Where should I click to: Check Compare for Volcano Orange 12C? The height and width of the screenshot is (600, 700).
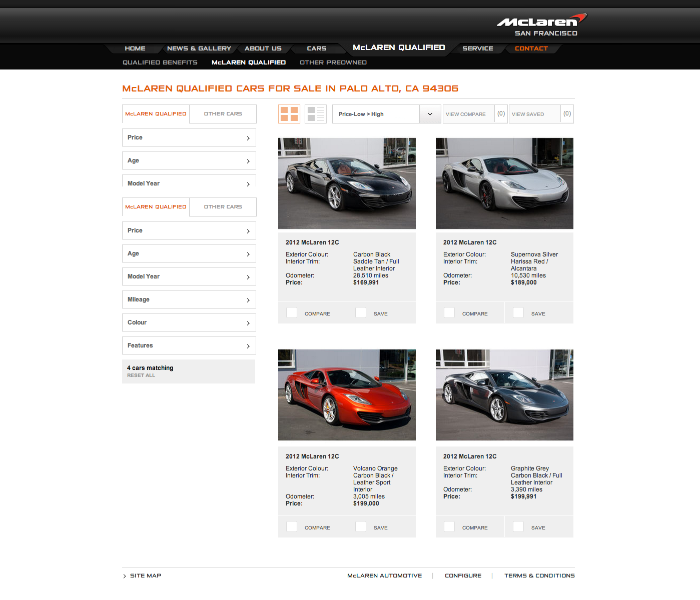292,526
